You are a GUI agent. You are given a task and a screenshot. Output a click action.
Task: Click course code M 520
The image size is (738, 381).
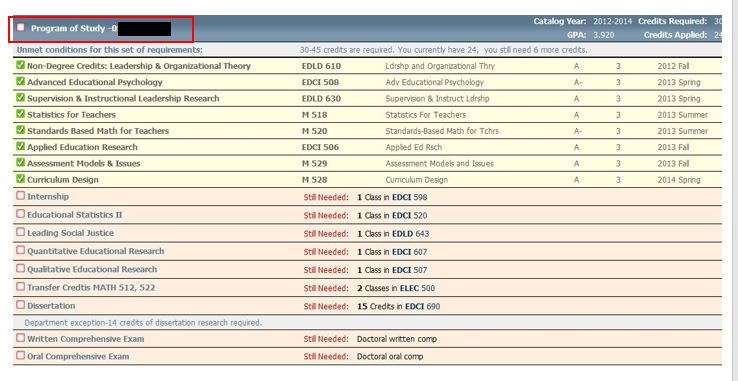[314, 131]
